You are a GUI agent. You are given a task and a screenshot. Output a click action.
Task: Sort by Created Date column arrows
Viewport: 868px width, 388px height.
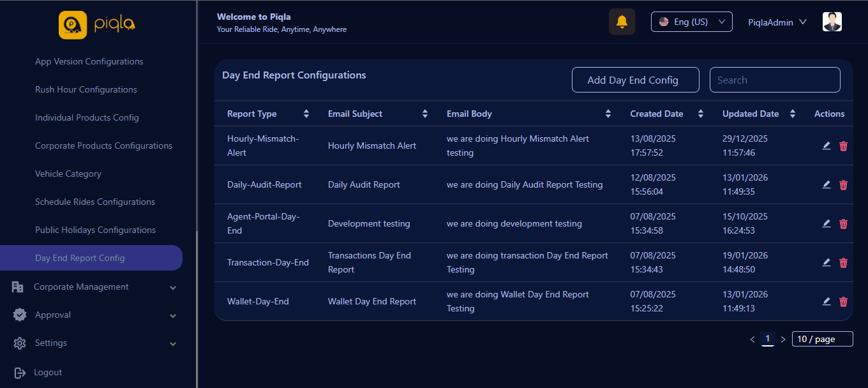(701, 114)
